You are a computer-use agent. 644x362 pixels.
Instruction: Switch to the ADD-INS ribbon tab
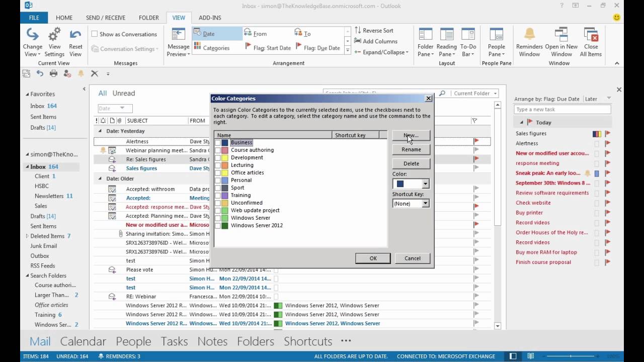pos(210,18)
